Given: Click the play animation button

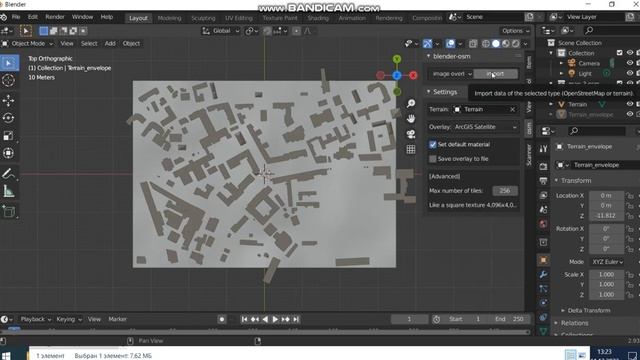Looking at the screenshot, I should 275,319.
